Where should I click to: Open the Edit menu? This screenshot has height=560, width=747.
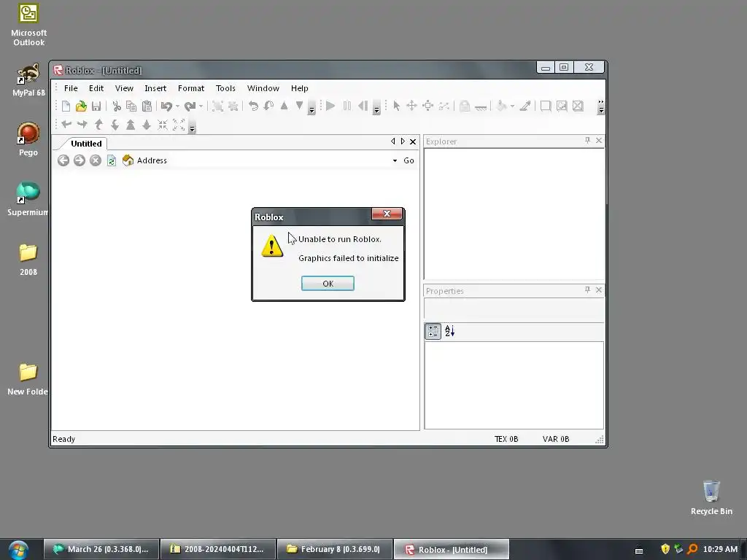[96, 88]
